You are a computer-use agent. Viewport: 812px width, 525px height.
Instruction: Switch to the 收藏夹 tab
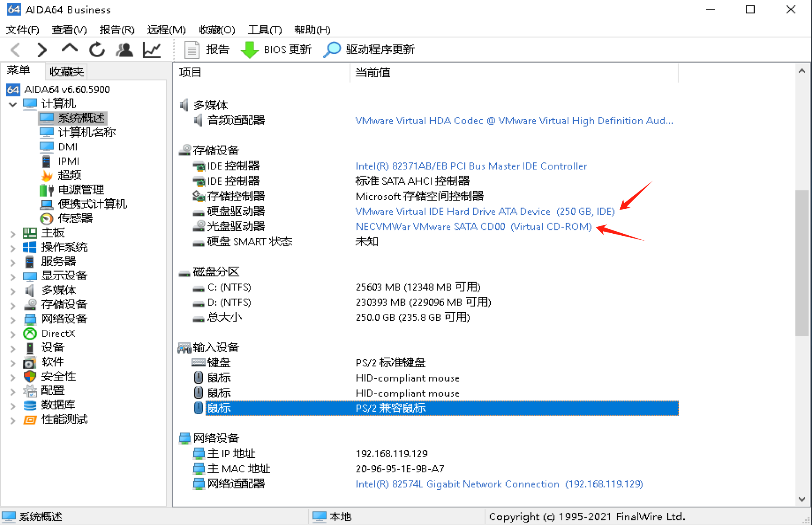[67, 72]
